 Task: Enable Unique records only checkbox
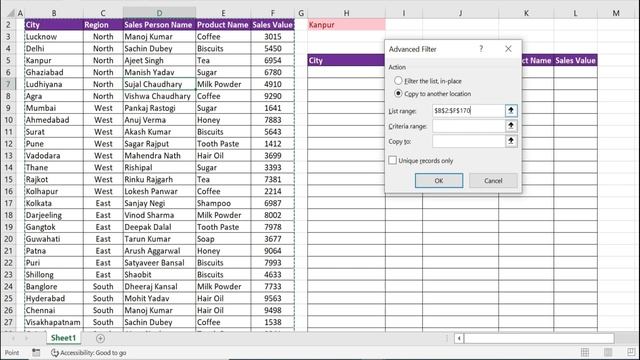[393, 160]
